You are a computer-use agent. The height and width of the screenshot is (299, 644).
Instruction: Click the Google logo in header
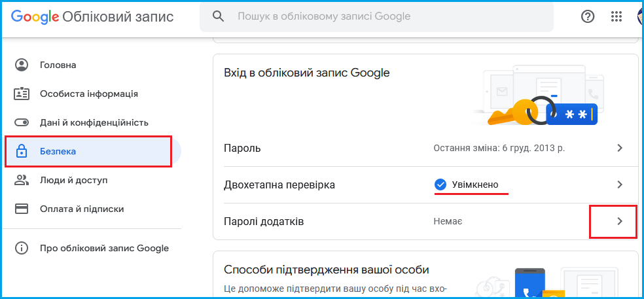(x=35, y=17)
